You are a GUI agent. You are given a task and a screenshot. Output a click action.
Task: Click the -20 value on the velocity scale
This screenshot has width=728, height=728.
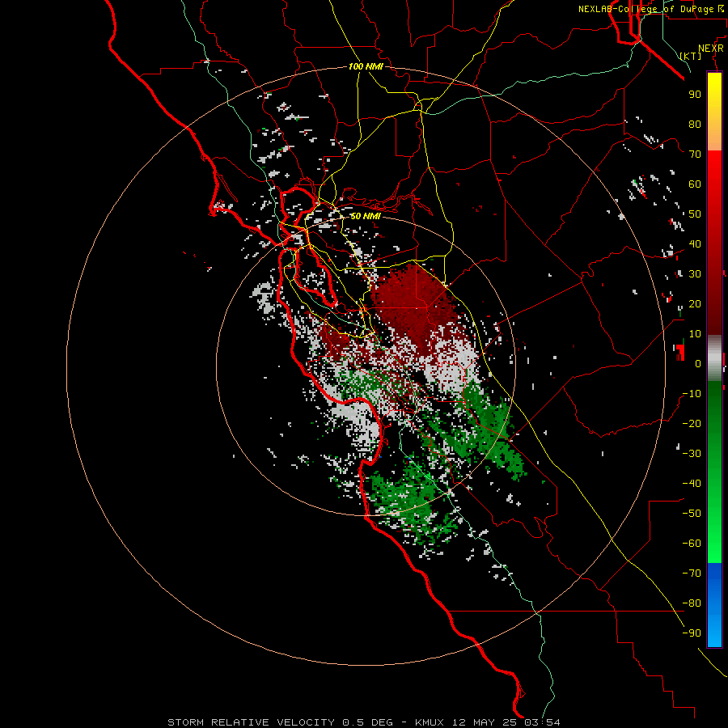point(692,423)
